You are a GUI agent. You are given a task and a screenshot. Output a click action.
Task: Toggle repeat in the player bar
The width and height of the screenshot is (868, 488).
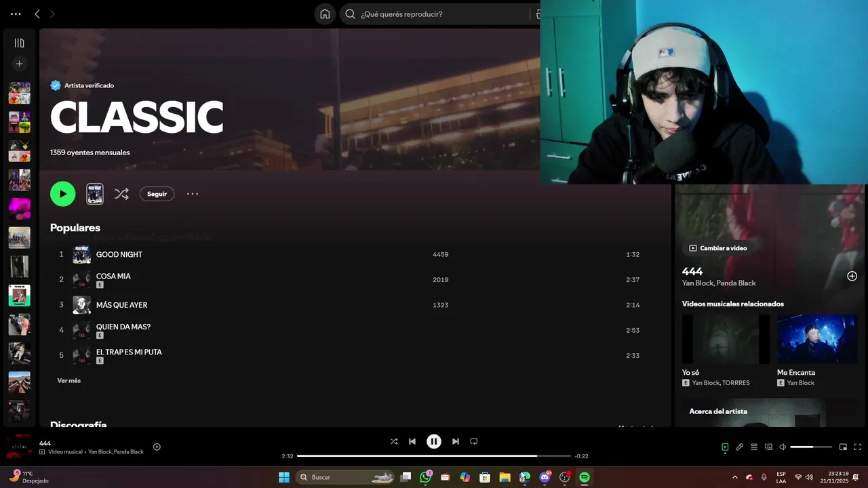[474, 441]
